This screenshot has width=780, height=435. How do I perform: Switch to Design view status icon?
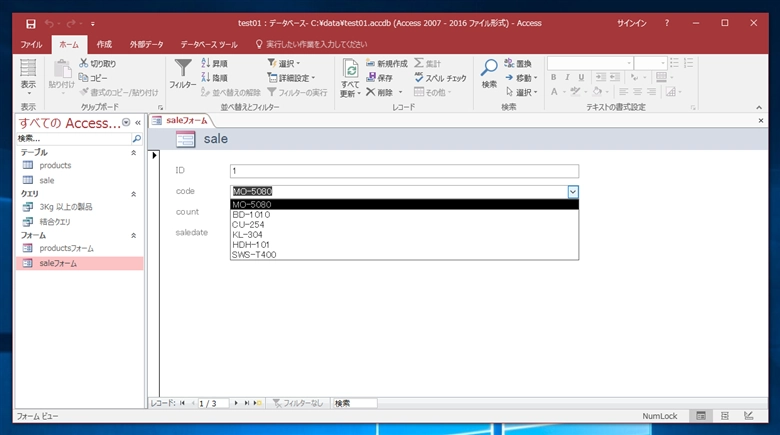click(x=749, y=416)
